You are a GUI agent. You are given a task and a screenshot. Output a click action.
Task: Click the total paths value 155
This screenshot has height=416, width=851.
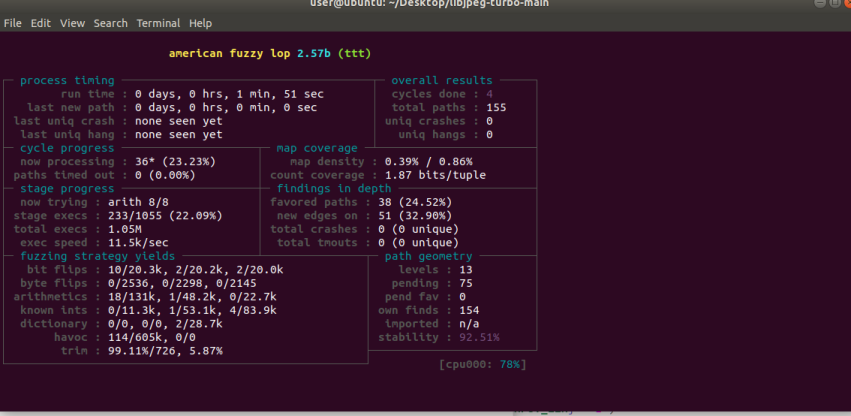497,108
